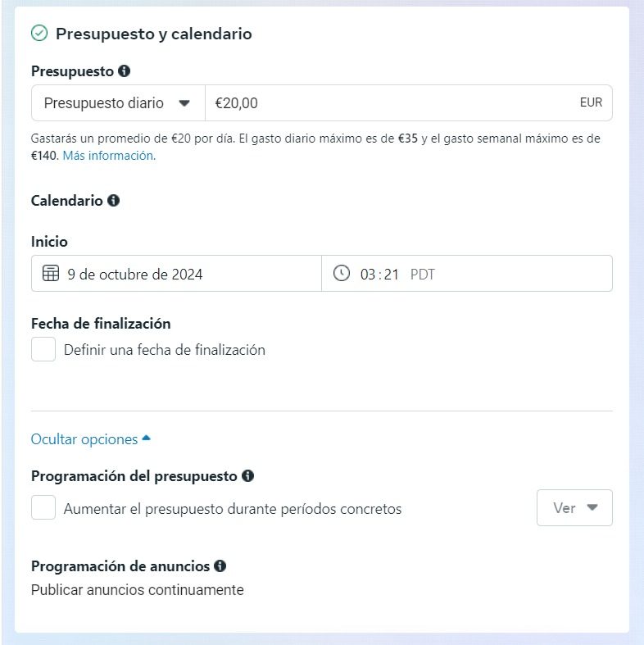Click the green checkmark beside Presupuesto y calendario
644x645 pixels.
pos(39,34)
